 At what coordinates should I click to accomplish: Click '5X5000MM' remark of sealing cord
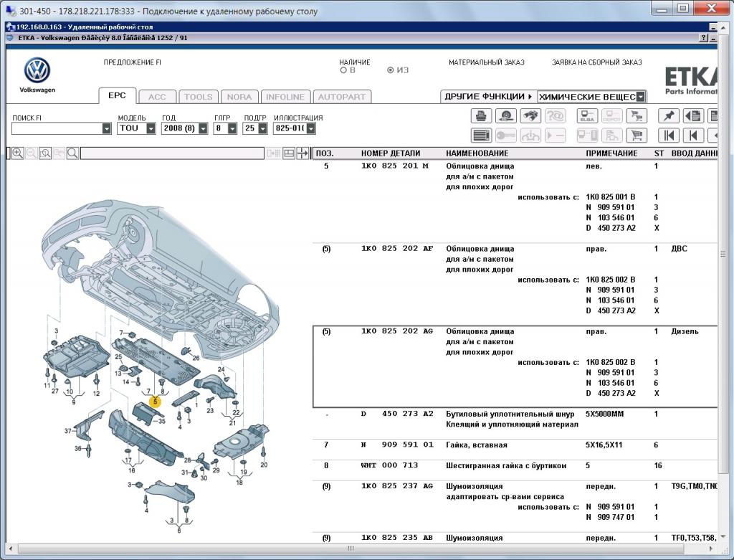coord(605,414)
